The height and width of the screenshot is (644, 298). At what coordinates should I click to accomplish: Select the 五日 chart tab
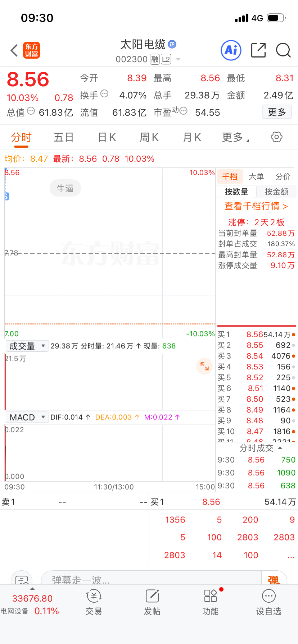(64, 137)
